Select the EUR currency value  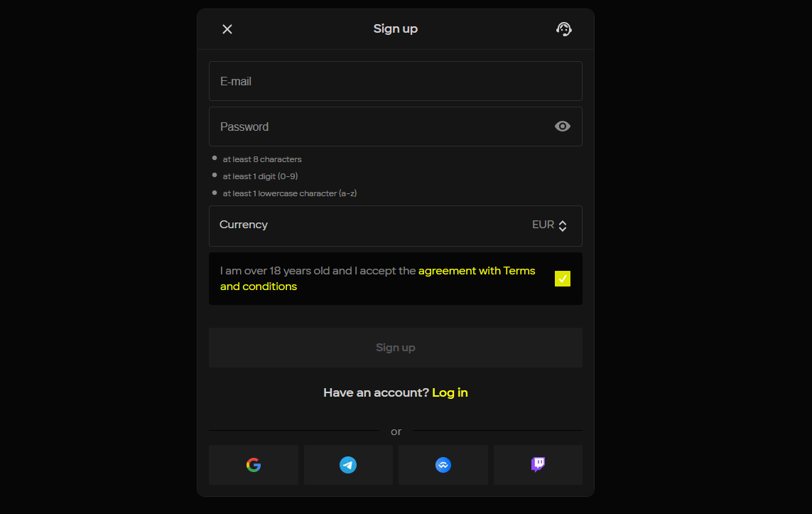[543, 225]
